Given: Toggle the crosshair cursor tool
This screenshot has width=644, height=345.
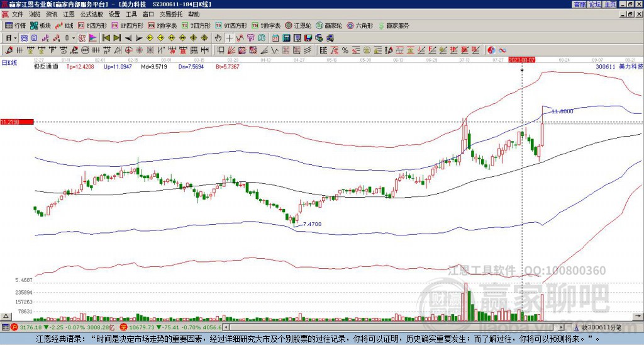Looking at the screenshot, I should click(229, 38).
